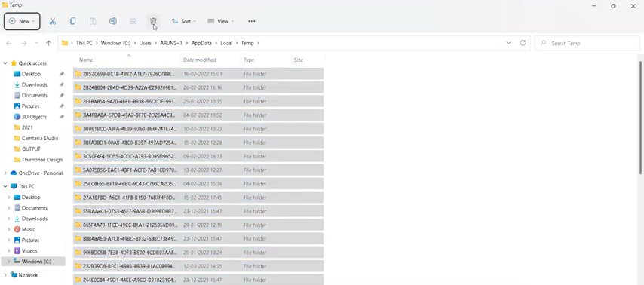The image size is (644, 285).
Task: Click the Share icon in toolbar
Action: 133,21
